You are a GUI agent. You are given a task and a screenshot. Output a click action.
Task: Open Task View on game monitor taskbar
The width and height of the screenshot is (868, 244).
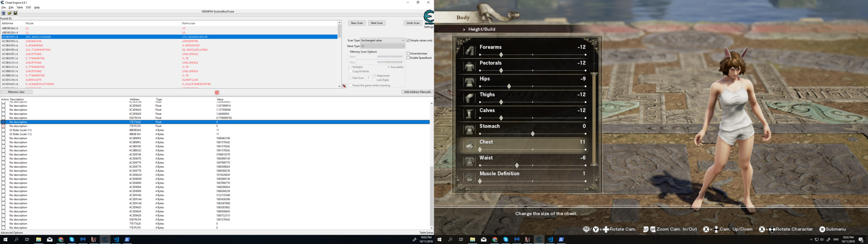click(x=461, y=239)
